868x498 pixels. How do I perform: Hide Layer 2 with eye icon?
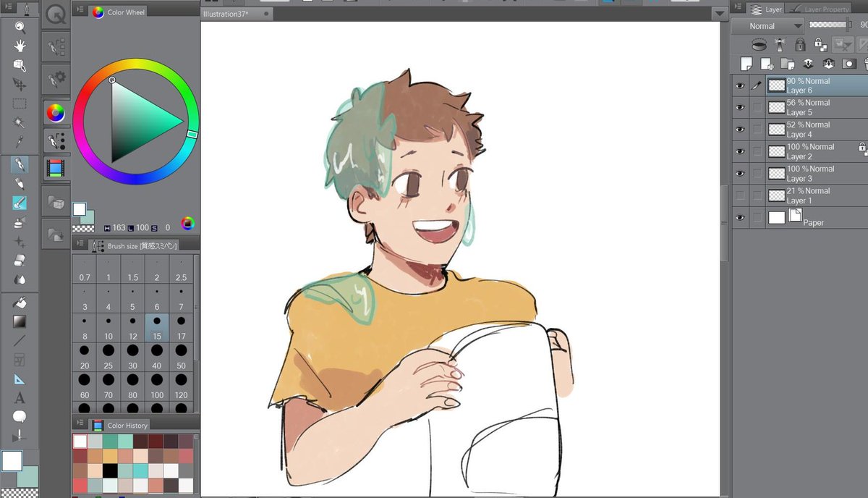740,151
